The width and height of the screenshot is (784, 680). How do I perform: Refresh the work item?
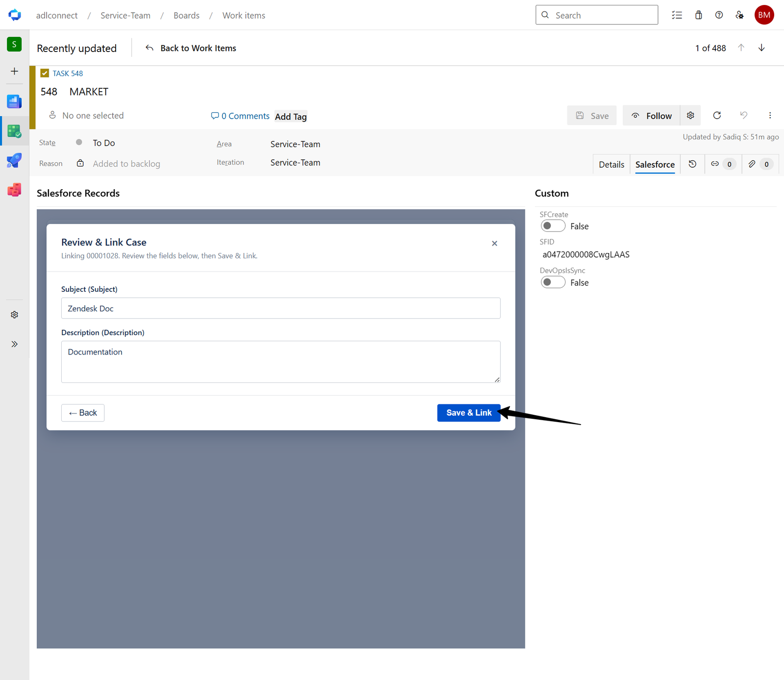click(x=717, y=115)
